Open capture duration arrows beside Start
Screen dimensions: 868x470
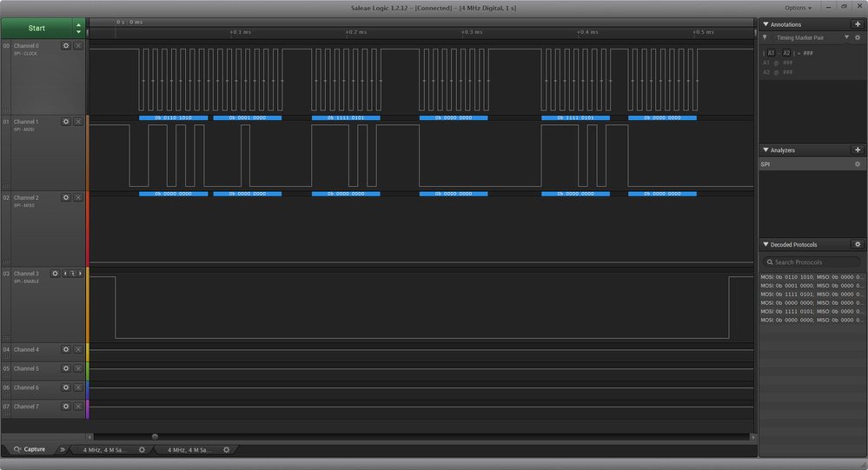pos(78,28)
